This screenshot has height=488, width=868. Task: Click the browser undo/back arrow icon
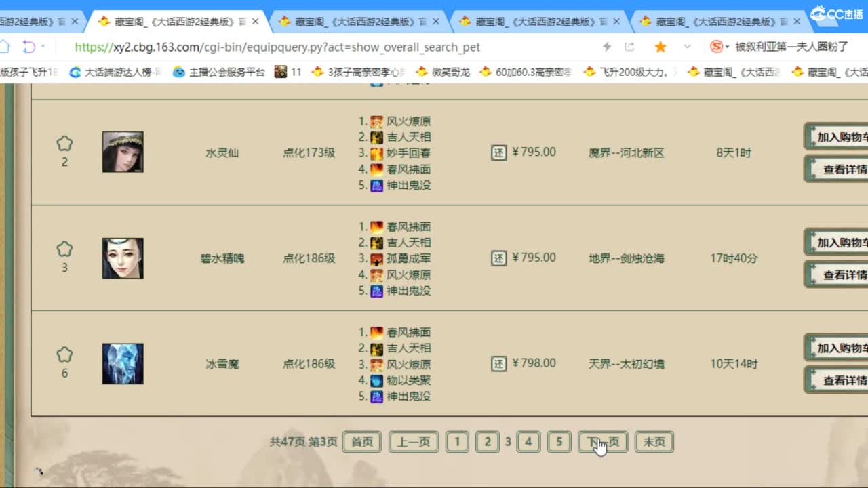click(28, 47)
